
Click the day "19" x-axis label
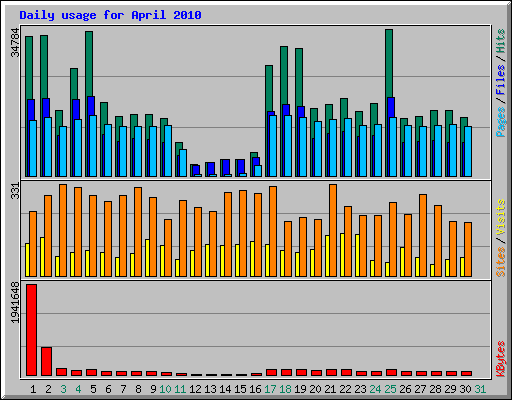coord(300,389)
